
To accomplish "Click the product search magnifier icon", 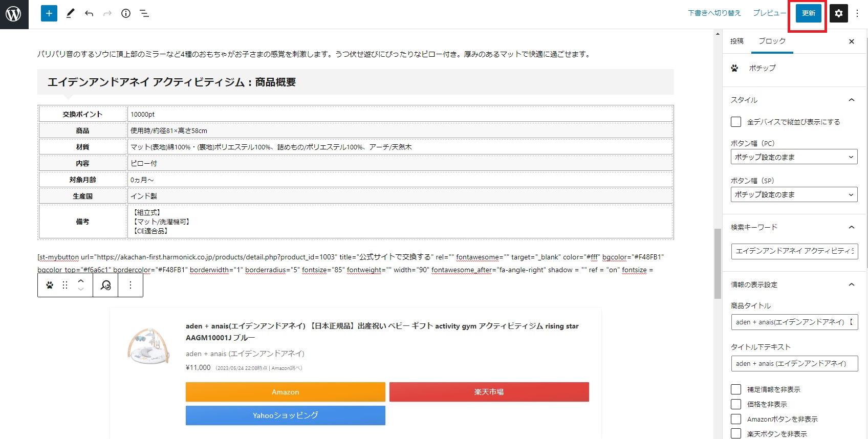I will pyautogui.click(x=105, y=285).
